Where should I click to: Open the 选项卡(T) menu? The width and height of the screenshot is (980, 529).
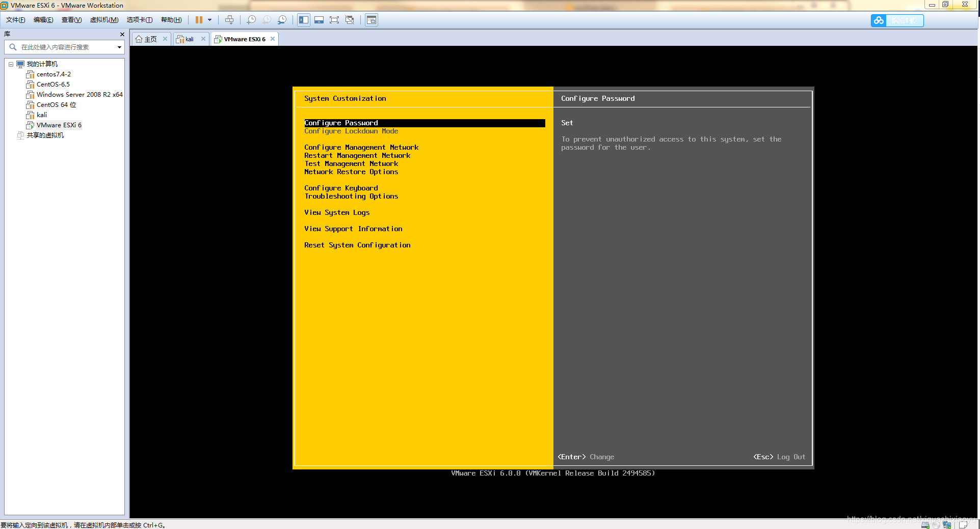[140, 20]
